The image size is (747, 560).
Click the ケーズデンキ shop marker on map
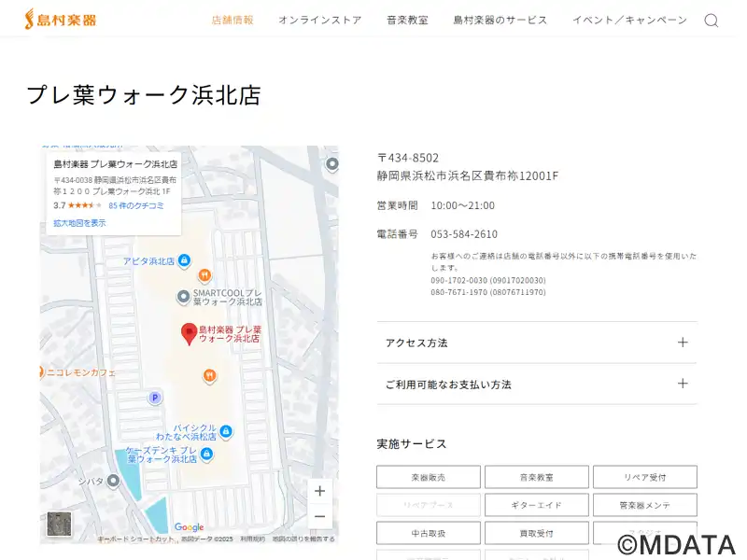[206, 455]
